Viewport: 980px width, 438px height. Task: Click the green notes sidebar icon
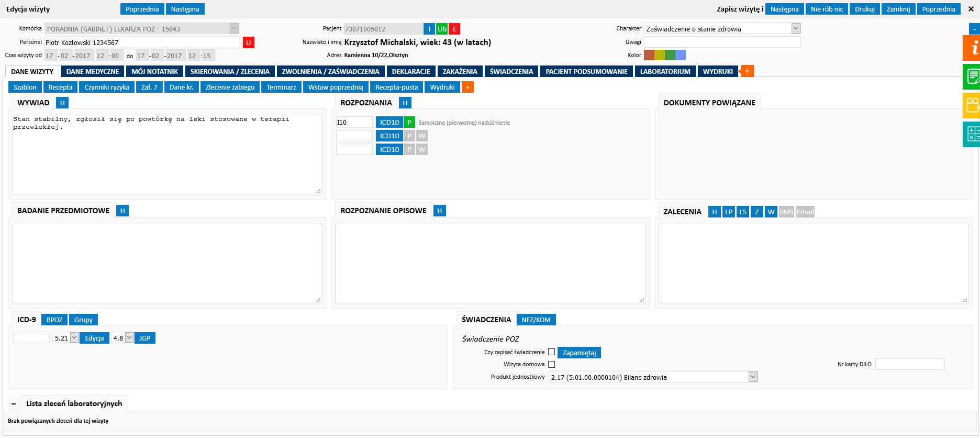tap(972, 76)
